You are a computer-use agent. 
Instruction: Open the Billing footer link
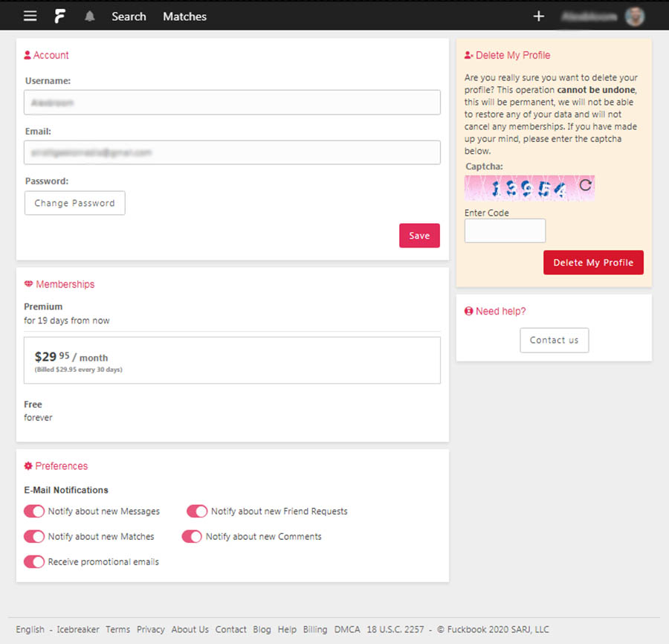[315, 629]
